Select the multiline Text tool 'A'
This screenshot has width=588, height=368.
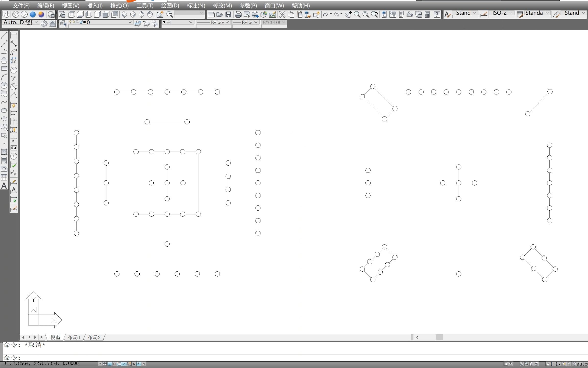point(4,186)
